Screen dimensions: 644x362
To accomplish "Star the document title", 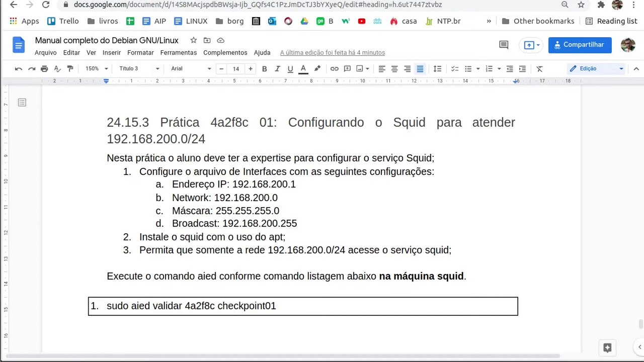I will click(x=193, y=40).
